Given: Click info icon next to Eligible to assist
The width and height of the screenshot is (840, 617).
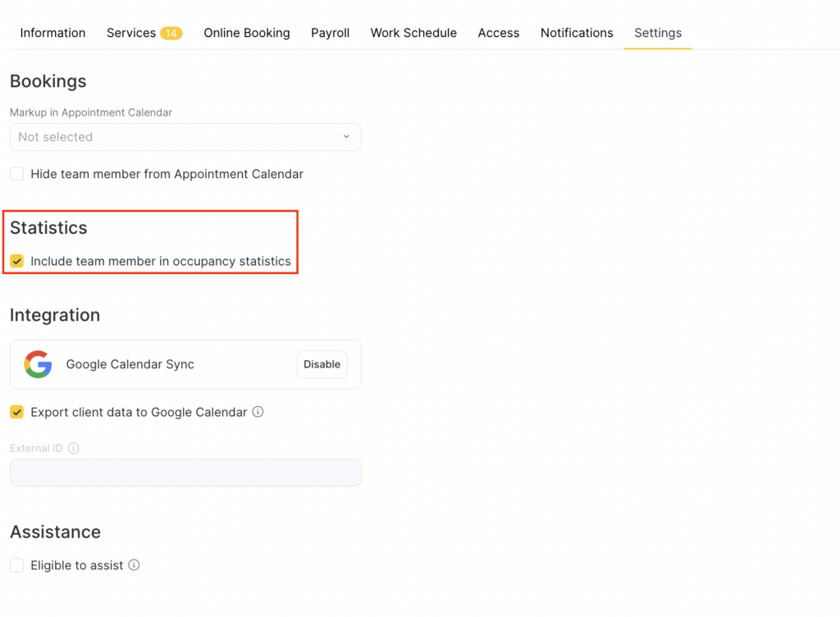Looking at the screenshot, I should tap(134, 565).
